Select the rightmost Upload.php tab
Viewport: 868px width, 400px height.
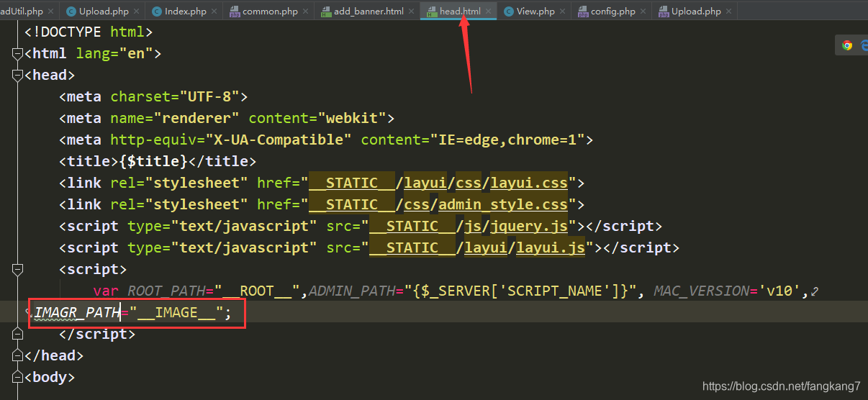tap(696, 12)
